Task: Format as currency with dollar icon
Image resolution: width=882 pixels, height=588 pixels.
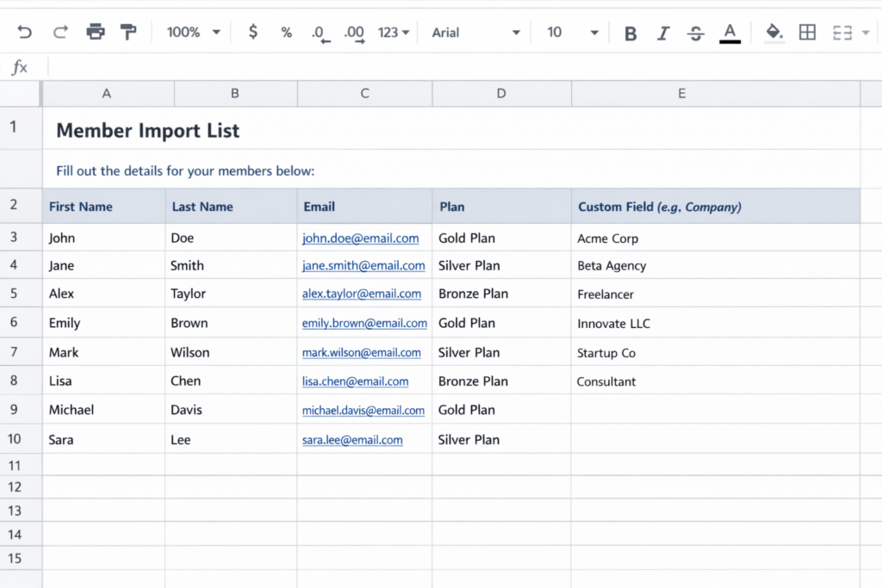Action: click(253, 32)
